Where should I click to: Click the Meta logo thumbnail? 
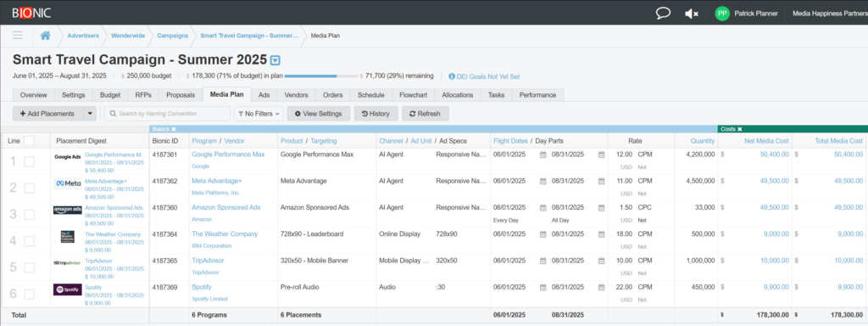(x=68, y=183)
